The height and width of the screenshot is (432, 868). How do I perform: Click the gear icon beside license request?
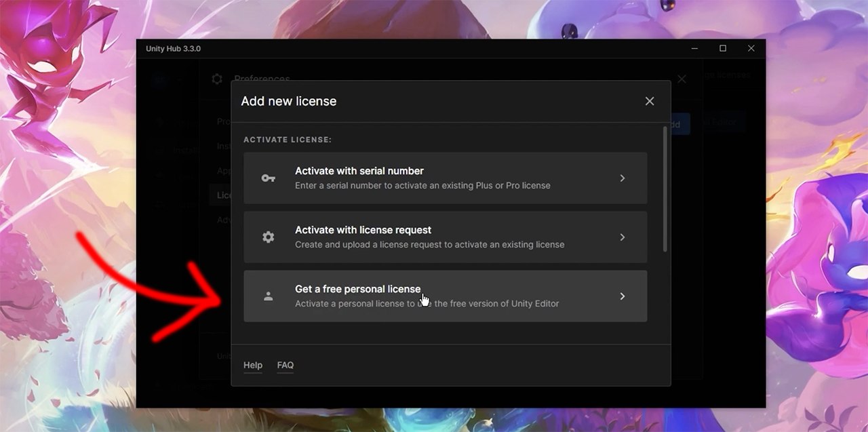pos(269,237)
